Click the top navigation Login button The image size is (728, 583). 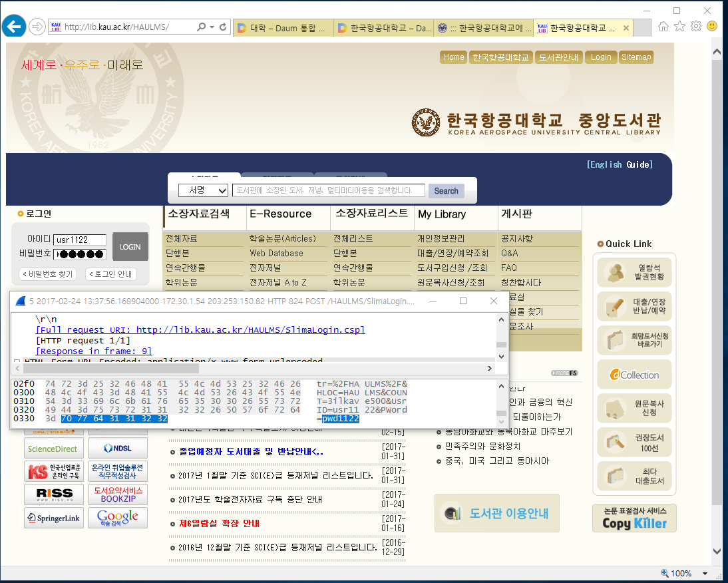pyautogui.click(x=601, y=57)
